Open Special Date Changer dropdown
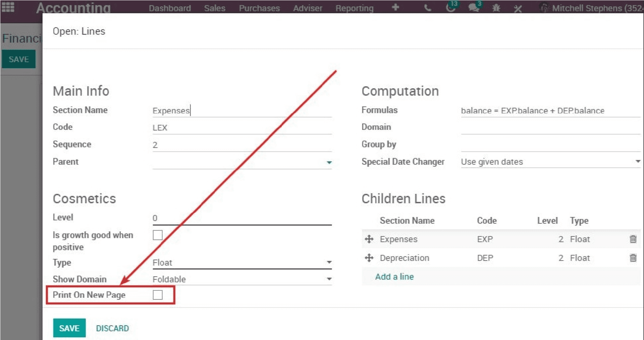This screenshot has width=644, height=340. 551,162
